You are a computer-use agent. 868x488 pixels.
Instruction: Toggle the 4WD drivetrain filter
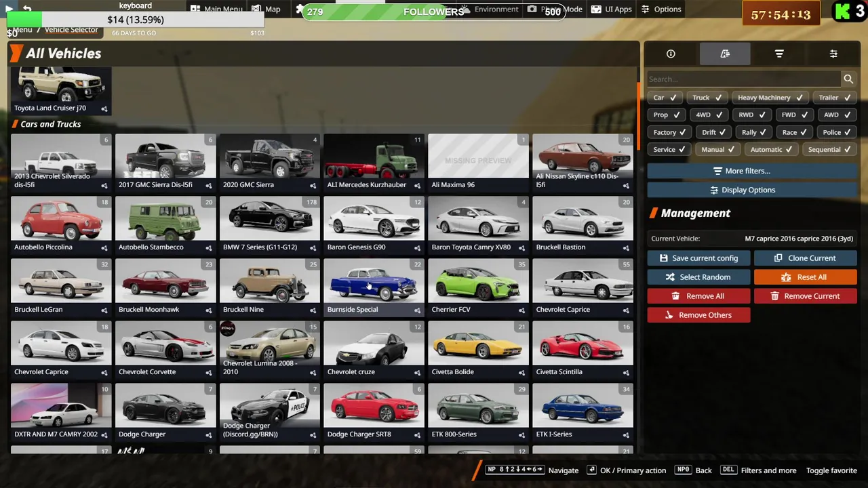click(709, 115)
